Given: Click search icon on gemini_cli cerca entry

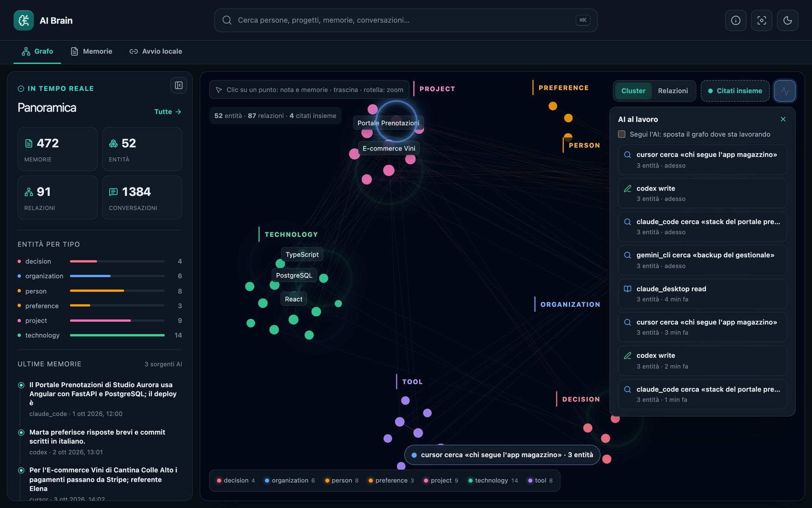Looking at the screenshot, I should coord(628,255).
